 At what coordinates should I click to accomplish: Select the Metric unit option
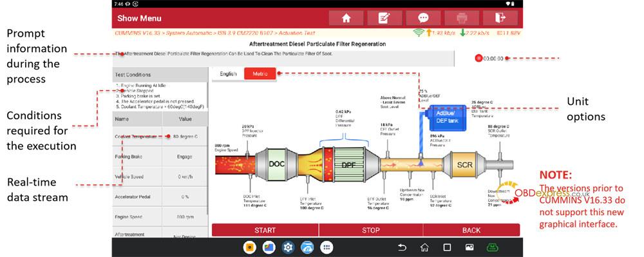[x=260, y=74]
